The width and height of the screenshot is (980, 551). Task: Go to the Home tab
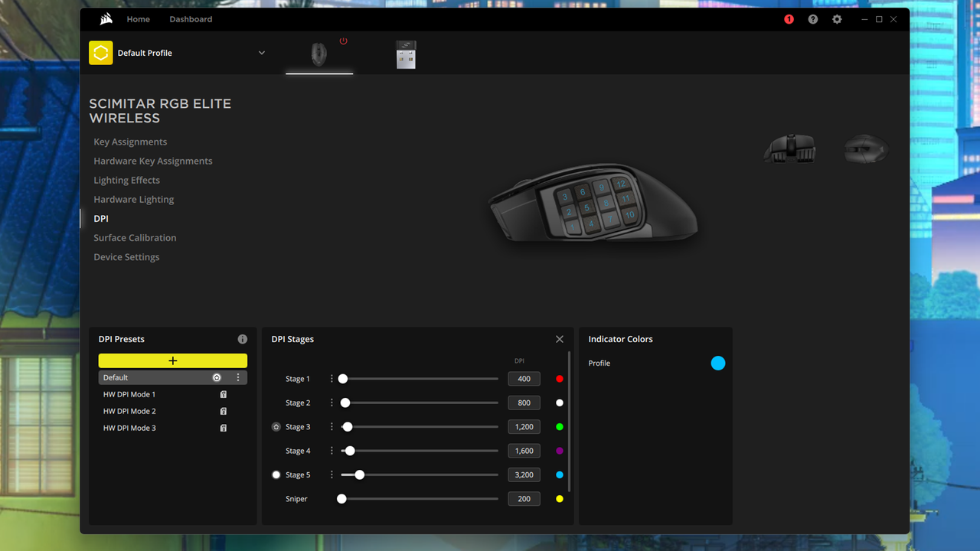(x=139, y=19)
